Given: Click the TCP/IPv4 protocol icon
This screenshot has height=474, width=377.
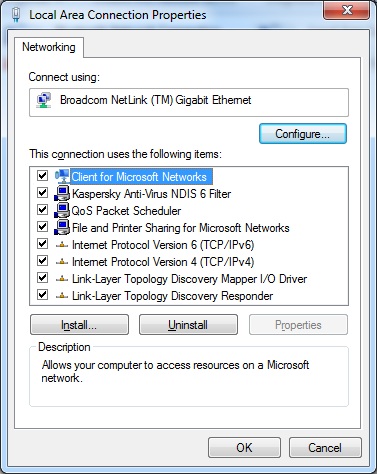Looking at the screenshot, I should (x=62, y=262).
